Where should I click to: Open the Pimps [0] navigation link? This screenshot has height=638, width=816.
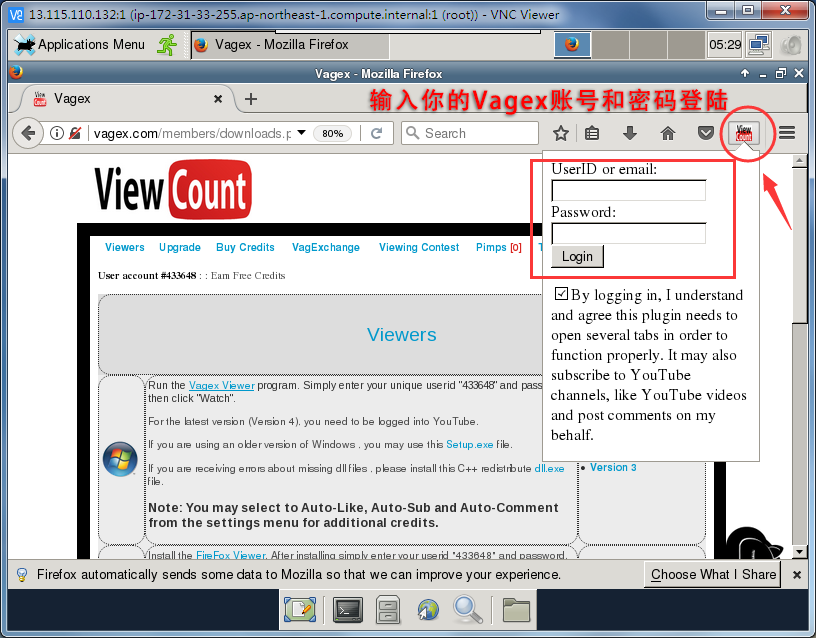pyautogui.click(x=499, y=247)
